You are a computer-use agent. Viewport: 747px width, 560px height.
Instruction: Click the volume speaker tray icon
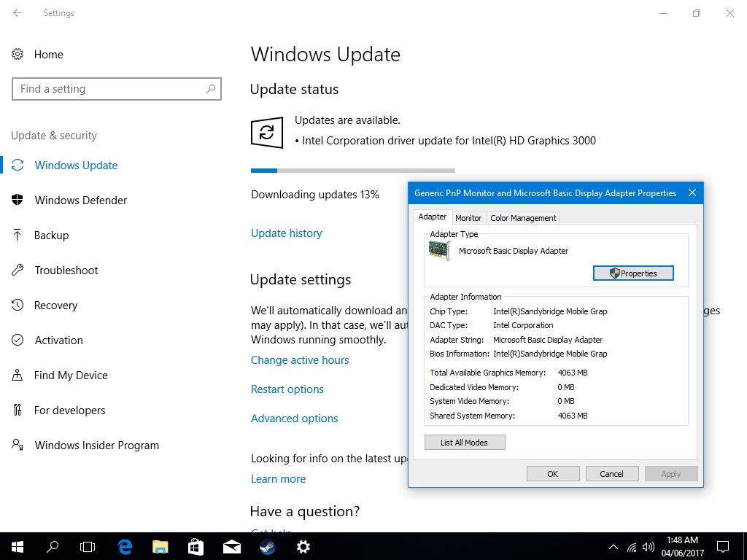(x=648, y=547)
